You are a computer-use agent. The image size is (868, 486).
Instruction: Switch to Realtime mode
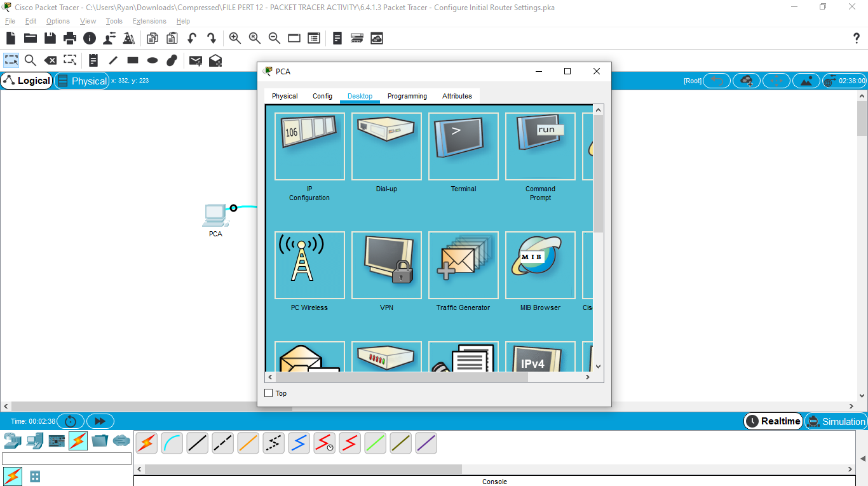coord(773,421)
